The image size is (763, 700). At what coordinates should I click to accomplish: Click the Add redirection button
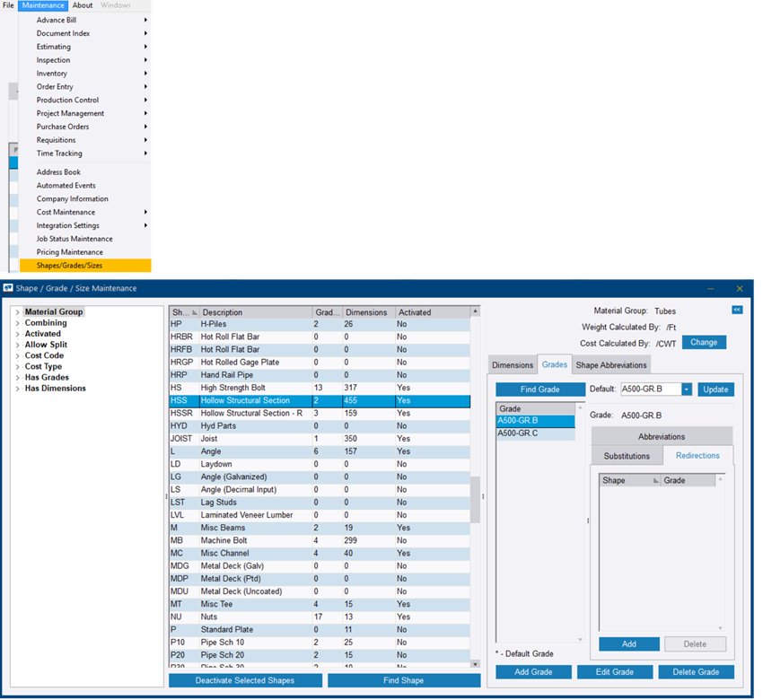[628, 644]
